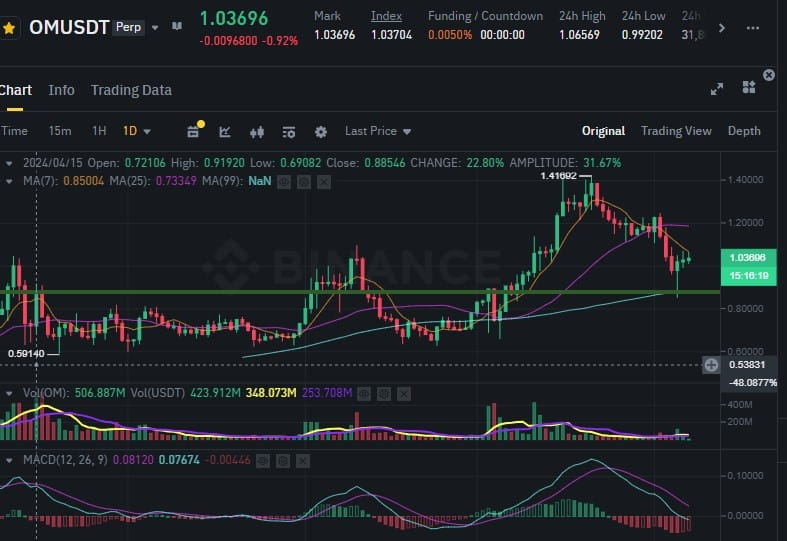Hide the MACD indicator with eye icon
The width and height of the screenshot is (787, 541).
click(x=263, y=461)
